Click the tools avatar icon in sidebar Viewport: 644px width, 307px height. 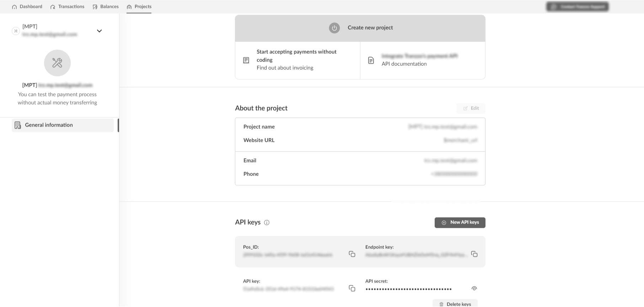57,63
